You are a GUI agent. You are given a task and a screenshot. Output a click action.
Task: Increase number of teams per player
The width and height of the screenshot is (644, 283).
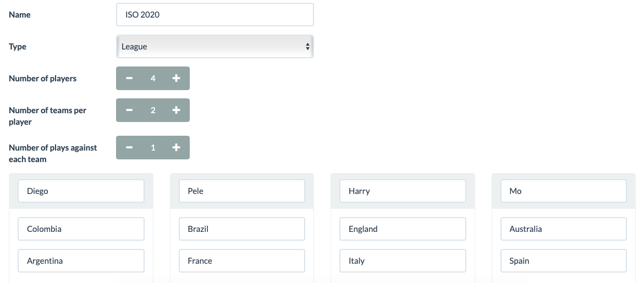176,110
